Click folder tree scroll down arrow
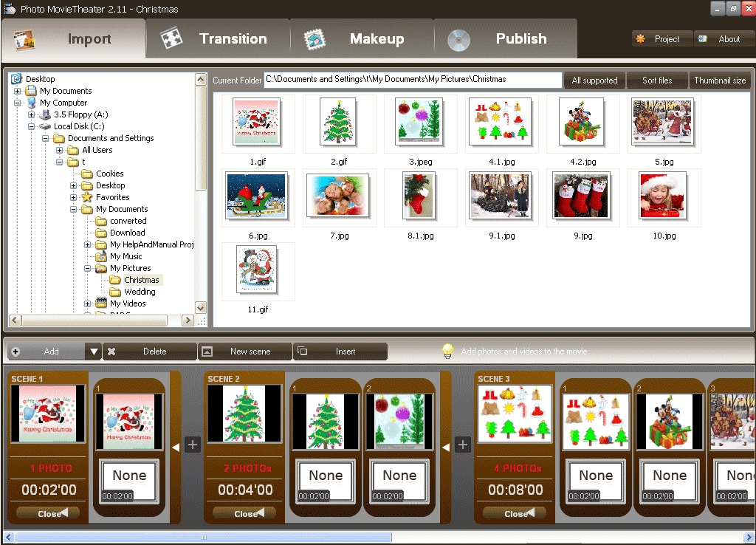The width and height of the screenshot is (756, 545). (201, 308)
